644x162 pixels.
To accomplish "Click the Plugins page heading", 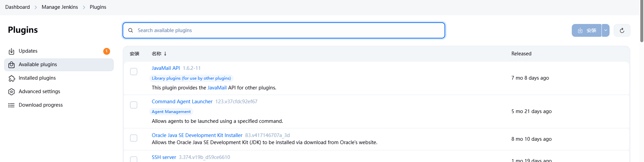I will click(x=23, y=30).
